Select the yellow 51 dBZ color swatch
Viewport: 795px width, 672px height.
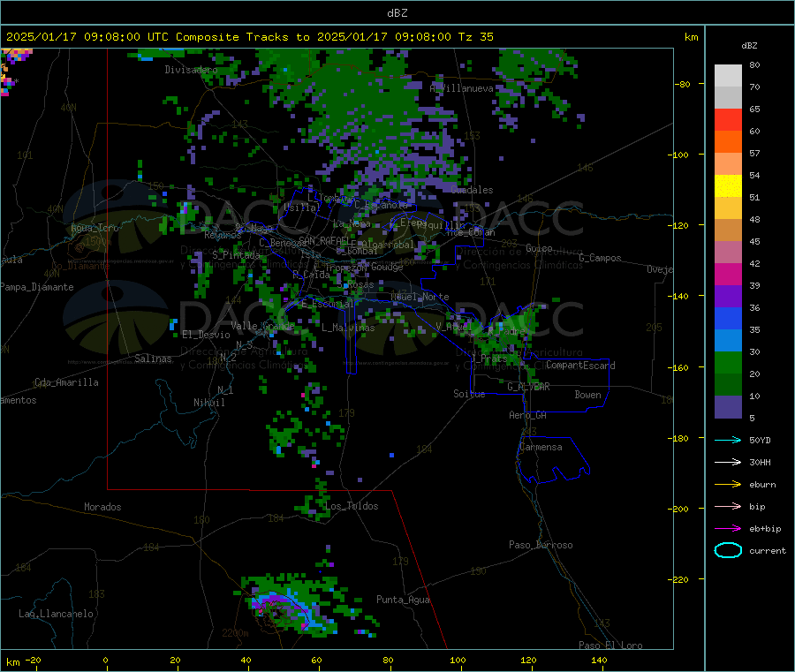pos(728,186)
